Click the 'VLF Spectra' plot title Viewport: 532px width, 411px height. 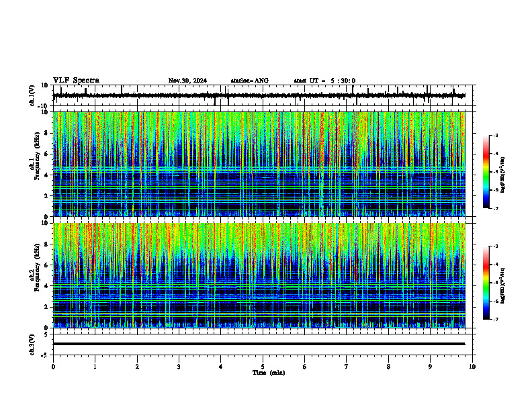76,81
